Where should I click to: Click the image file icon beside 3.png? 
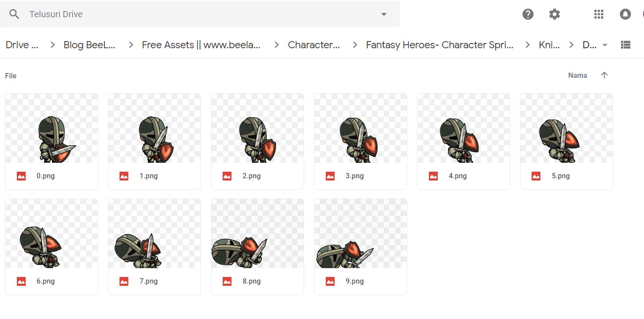330,176
